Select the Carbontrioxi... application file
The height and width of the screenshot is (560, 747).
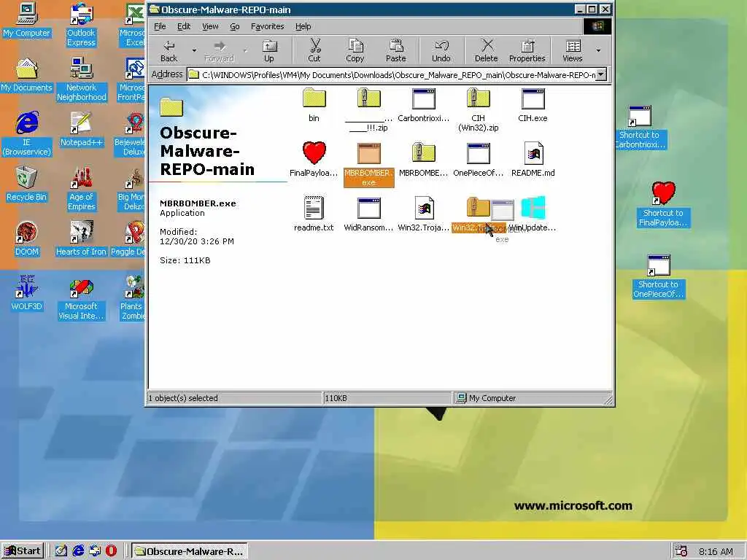coord(424,105)
